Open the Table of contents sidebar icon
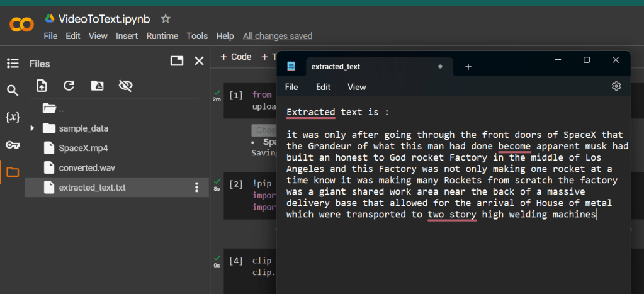The width and height of the screenshot is (644, 294). click(x=13, y=63)
